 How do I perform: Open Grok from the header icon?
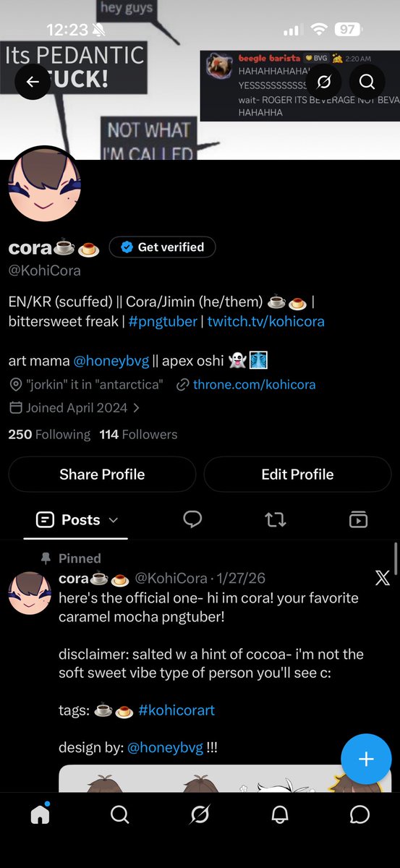click(x=325, y=81)
